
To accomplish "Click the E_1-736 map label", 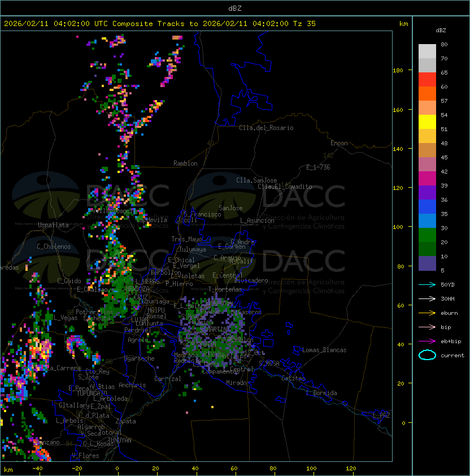I will coord(318,167).
